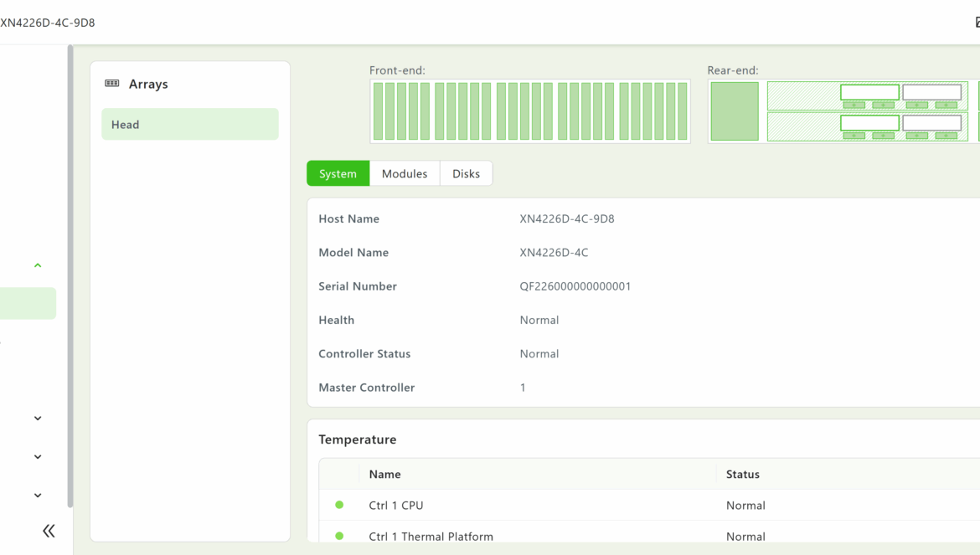
Task: Expand the topmost collapsed sidebar down chevron
Action: point(38,419)
